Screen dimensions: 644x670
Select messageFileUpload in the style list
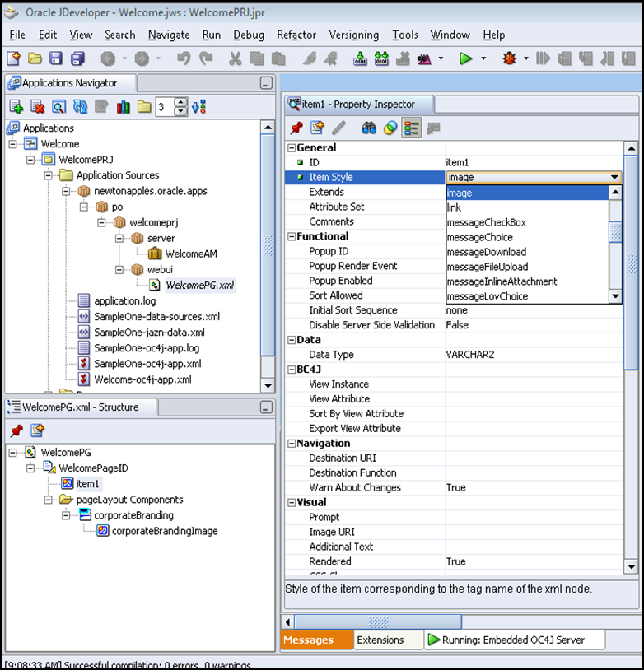pyautogui.click(x=527, y=267)
